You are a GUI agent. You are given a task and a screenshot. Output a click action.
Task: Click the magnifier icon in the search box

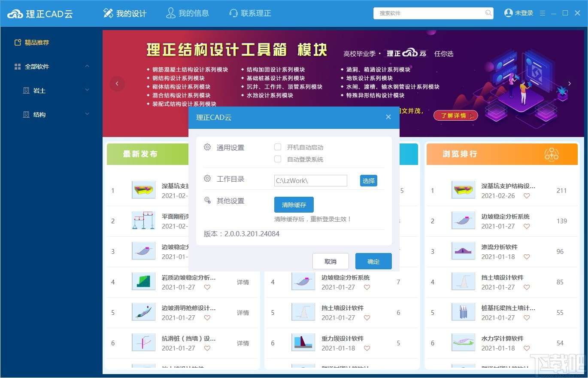(488, 13)
